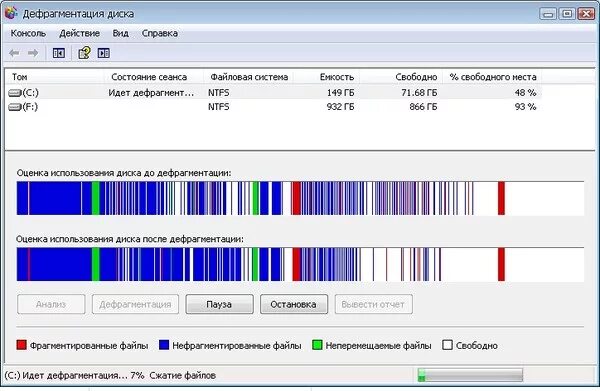Click the 932 ГБ capacity value
The width and height of the screenshot is (600, 391).
tap(340, 107)
